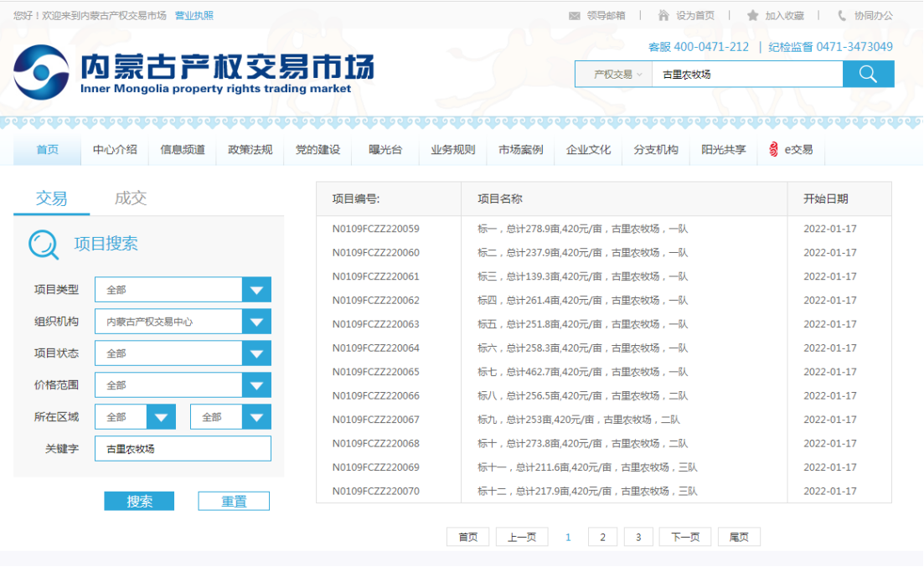Open project N0109FCZZ220059
The image size is (924, 567).
pos(375,229)
